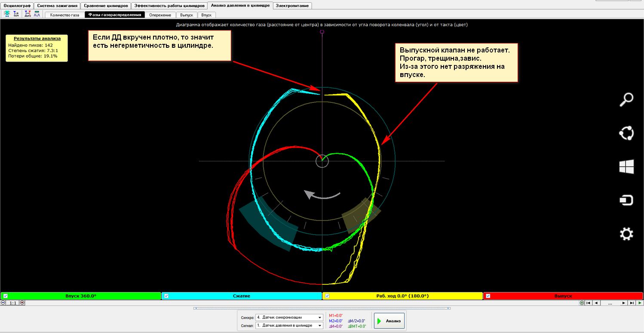Step to the previous frame arrow
The width and height of the screenshot is (644, 333).
click(x=597, y=303)
